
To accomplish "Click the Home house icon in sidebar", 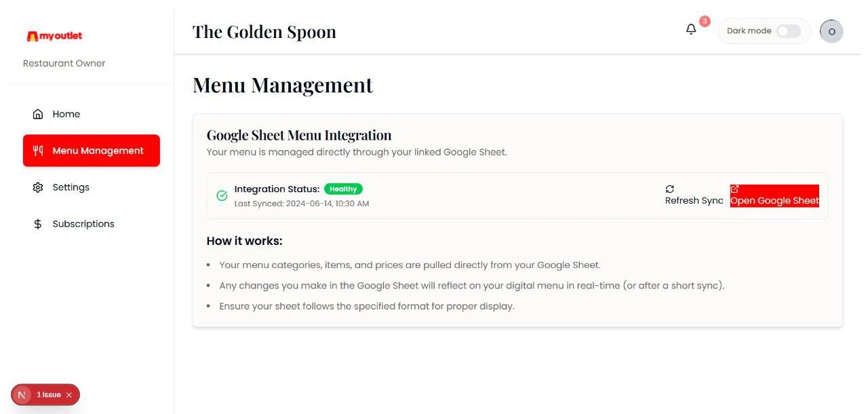I will (x=38, y=114).
